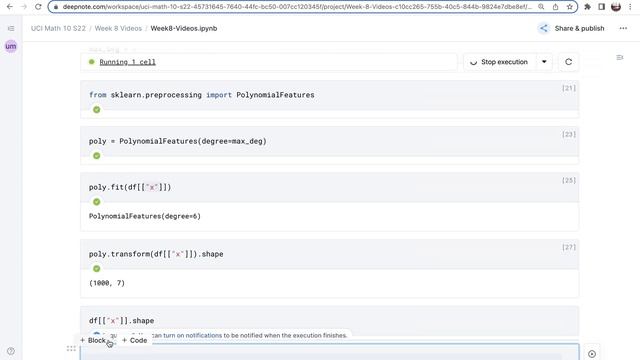Click execution count [21] label
The height and width of the screenshot is (360, 640).
[x=569, y=88]
